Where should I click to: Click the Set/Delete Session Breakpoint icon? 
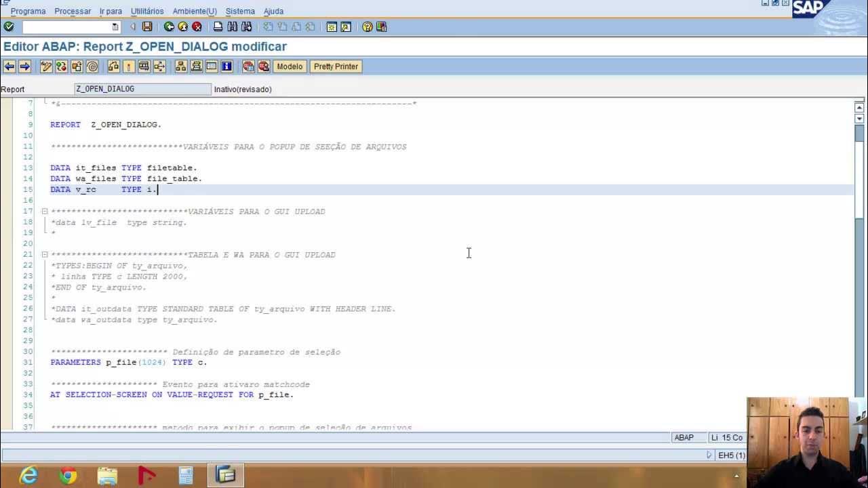[x=248, y=66]
